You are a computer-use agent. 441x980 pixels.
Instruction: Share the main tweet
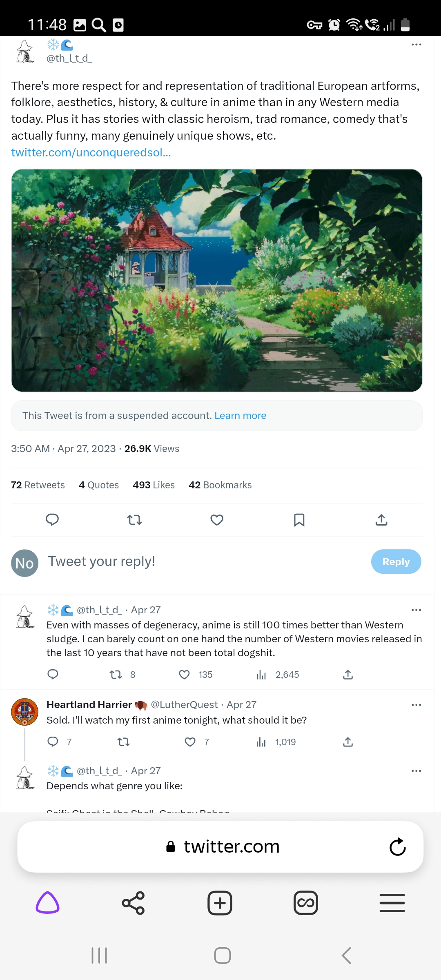(381, 520)
